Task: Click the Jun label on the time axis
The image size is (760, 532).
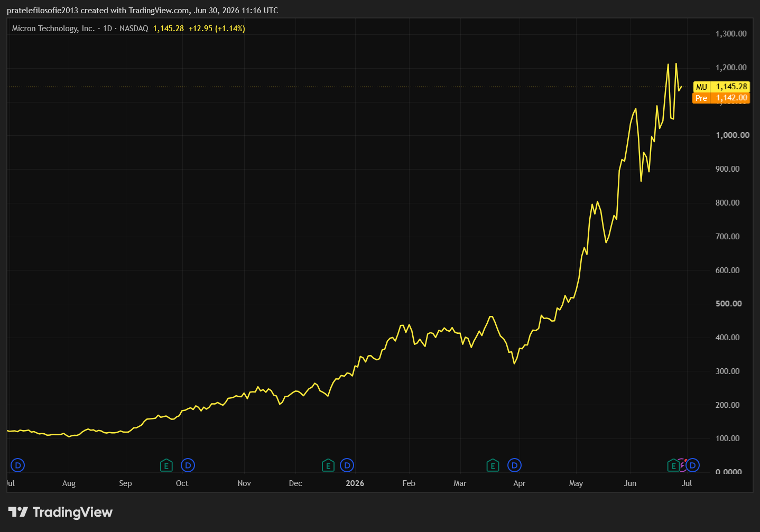Action: tap(630, 483)
